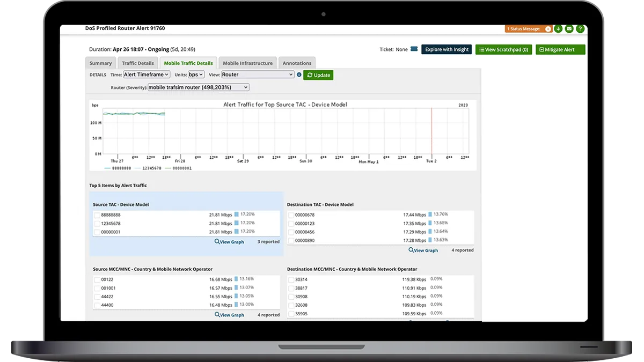This screenshot has height=362, width=644.
Task: Click the Destination MCC/MNC table heading
Action: click(x=352, y=269)
